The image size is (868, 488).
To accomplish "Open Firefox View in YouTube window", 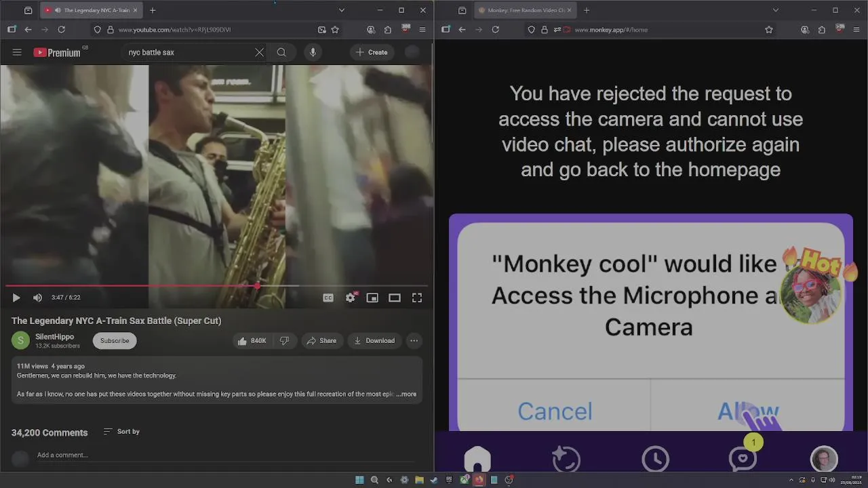I will tap(28, 10).
